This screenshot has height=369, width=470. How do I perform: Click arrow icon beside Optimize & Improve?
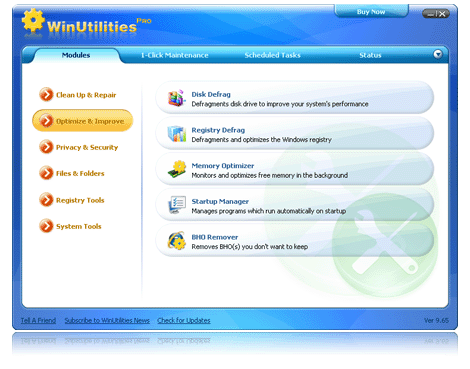pos(46,121)
